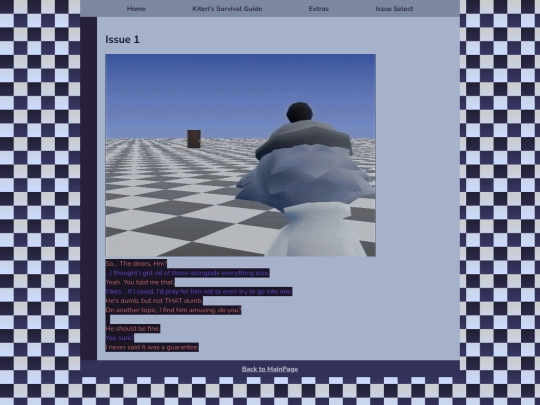Select line 'On another topic, I find him amusing'
Viewport: 540px width, 405px height.
point(173,310)
